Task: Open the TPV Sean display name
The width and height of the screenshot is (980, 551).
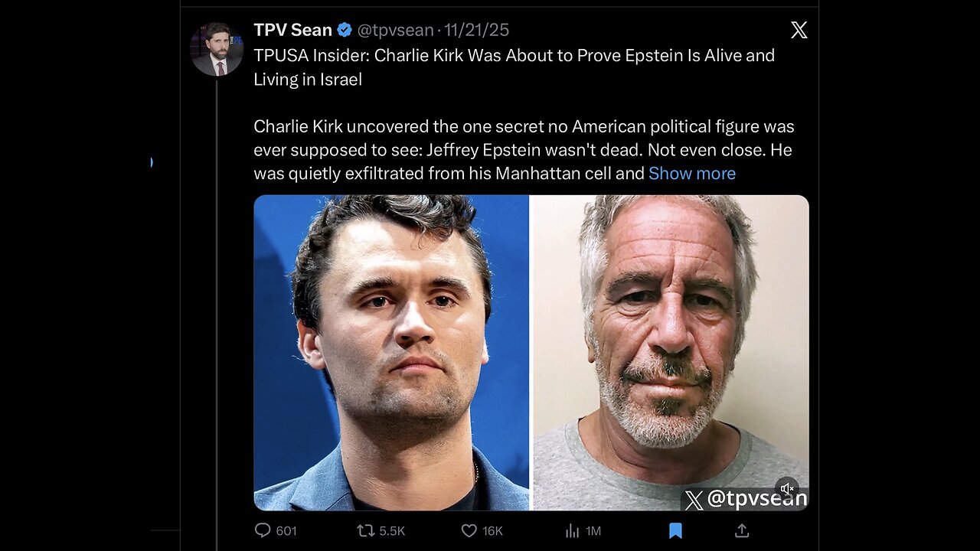Action: point(292,30)
